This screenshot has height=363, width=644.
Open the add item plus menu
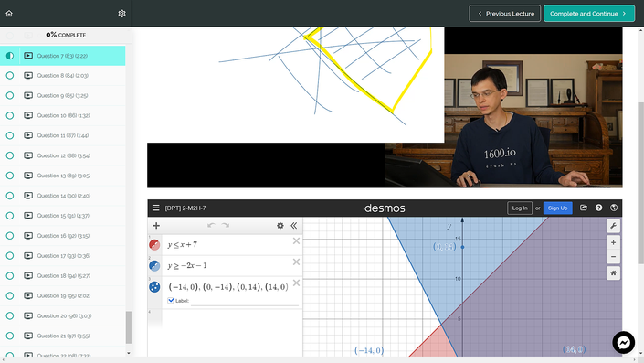(x=156, y=225)
